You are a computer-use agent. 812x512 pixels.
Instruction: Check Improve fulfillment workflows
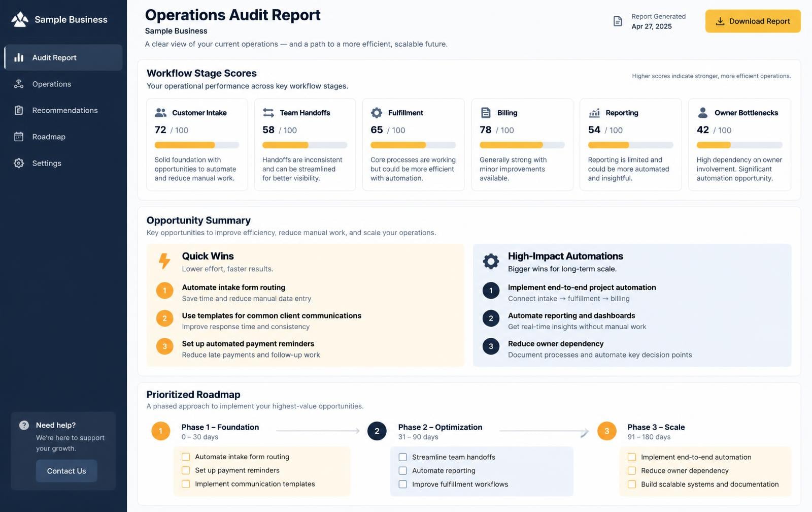[403, 485]
